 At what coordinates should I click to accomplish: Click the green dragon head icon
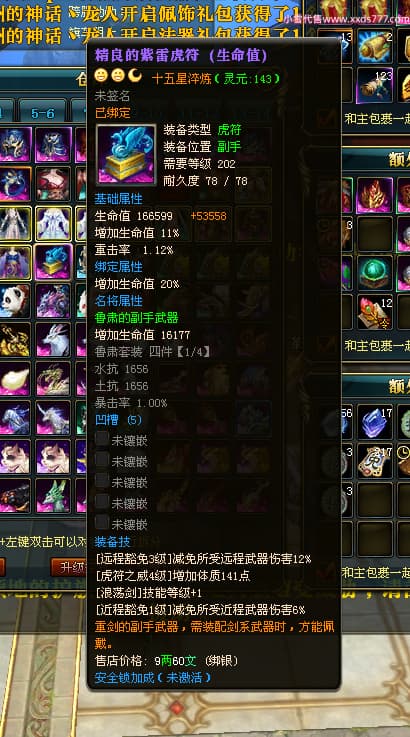pyautogui.click(x=53, y=495)
